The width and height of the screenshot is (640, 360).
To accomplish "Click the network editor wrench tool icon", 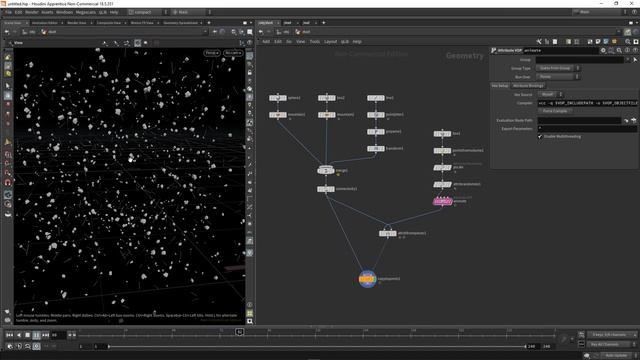I will [x=539, y=42].
